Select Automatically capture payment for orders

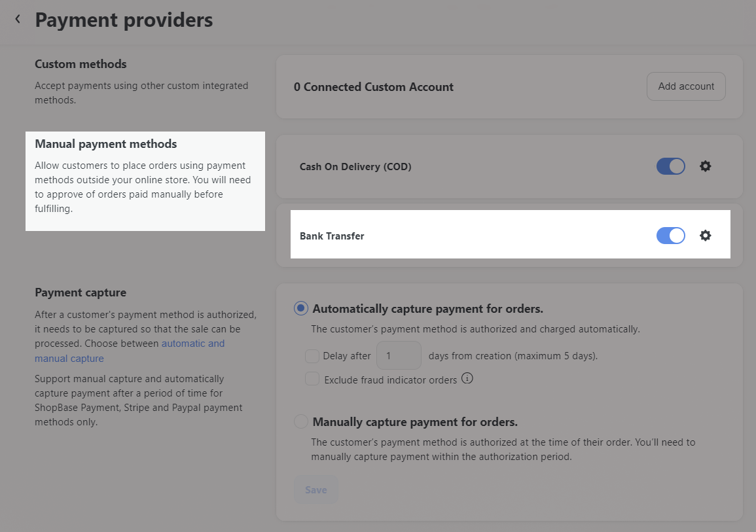click(301, 308)
